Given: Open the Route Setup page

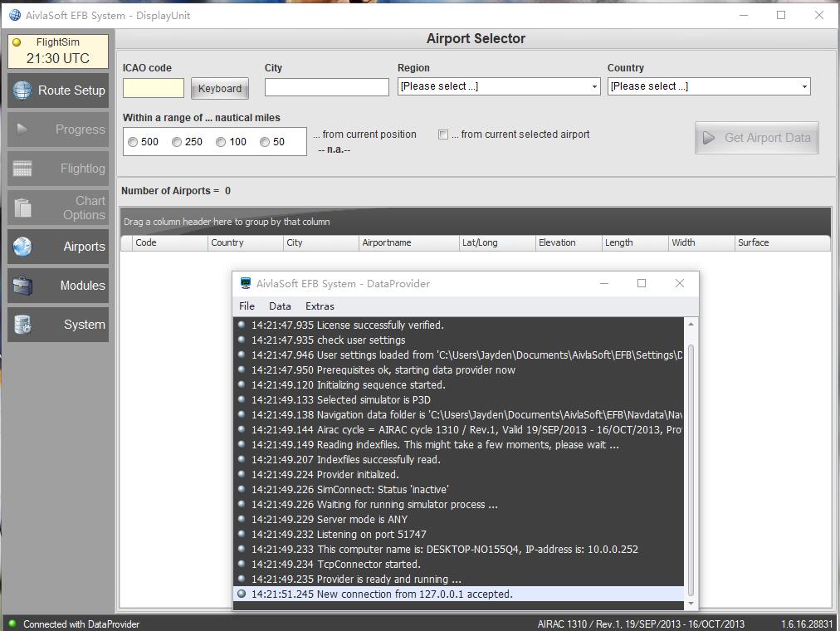Looking at the screenshot, I should [x=58, y=90].
